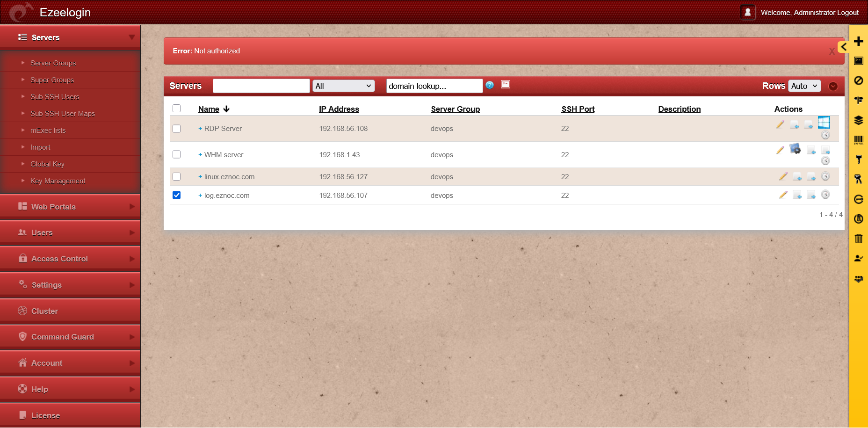Click the plus icon in yellow sidebar

pos(858,41)
